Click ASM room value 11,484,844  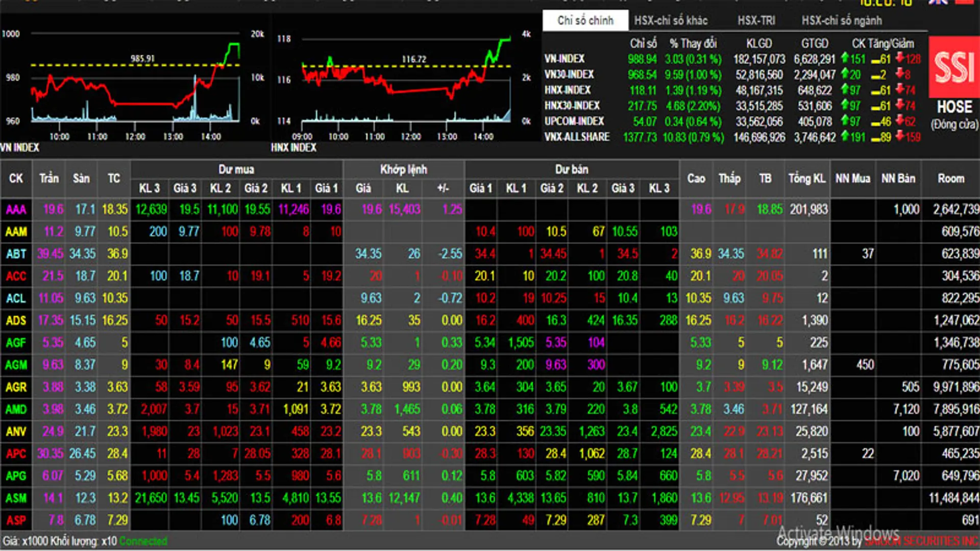(954, 498)
